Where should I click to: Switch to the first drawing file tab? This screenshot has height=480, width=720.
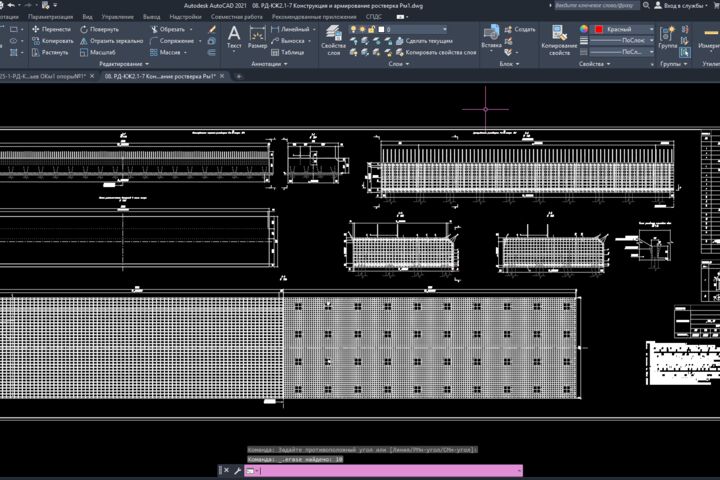pos(44,76)
